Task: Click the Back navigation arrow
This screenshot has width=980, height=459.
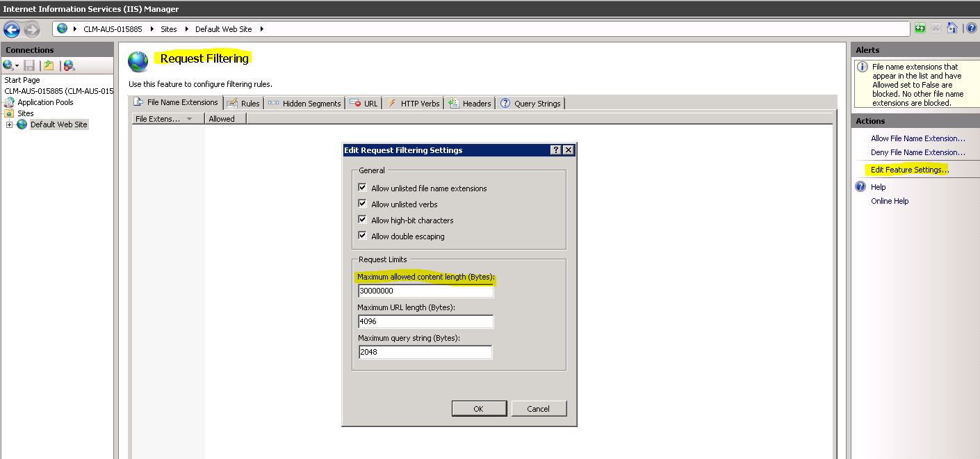Action: coord(12,29)
